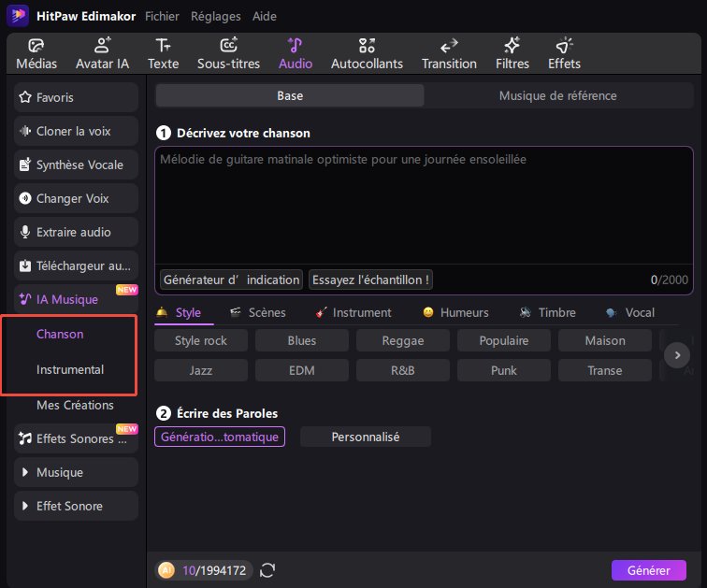This screenshot has height=588, width=707.
Task: Switch to Musique de référence tab
Action: (x=557, y=95)
